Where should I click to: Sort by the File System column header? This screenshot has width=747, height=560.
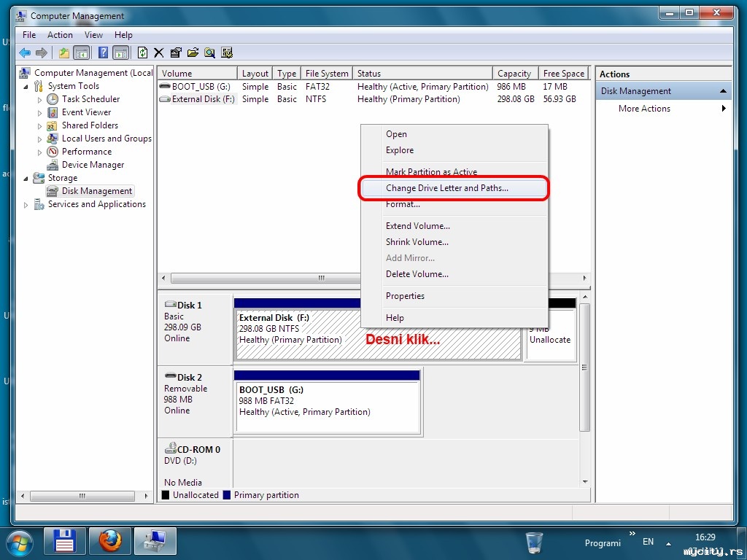(327, 74)
